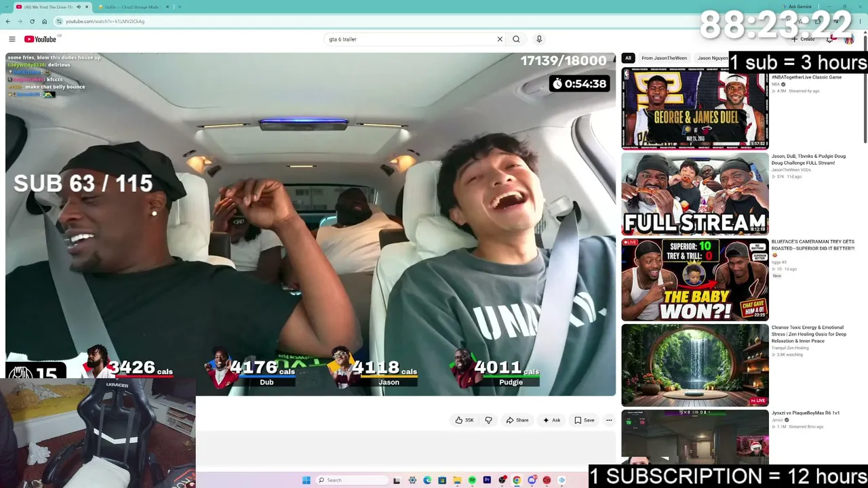Switch to the Gofile Cloud Storage tab
Screen dimensions: 868x488
(134, 7)
